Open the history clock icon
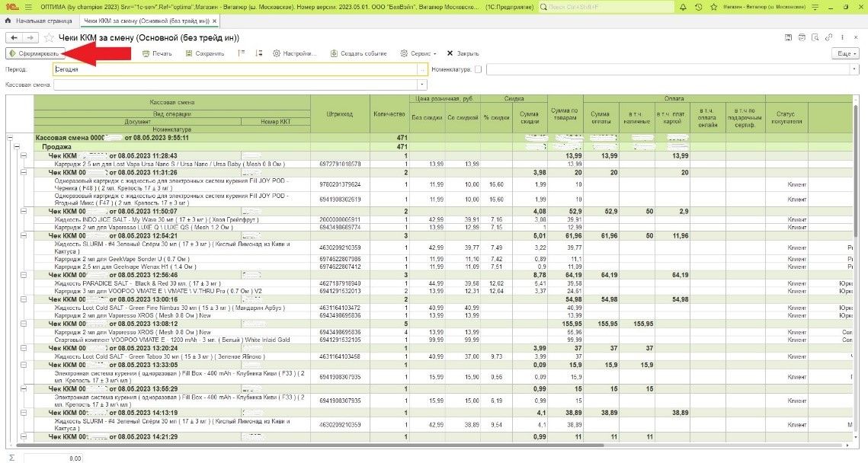The image size is (868, 463). pyautogui.click(x=700, y=6)
